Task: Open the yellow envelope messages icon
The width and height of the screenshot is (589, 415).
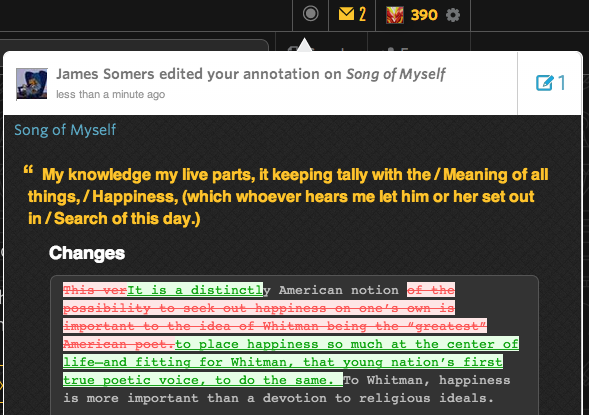Action: (x=346, y=14)
